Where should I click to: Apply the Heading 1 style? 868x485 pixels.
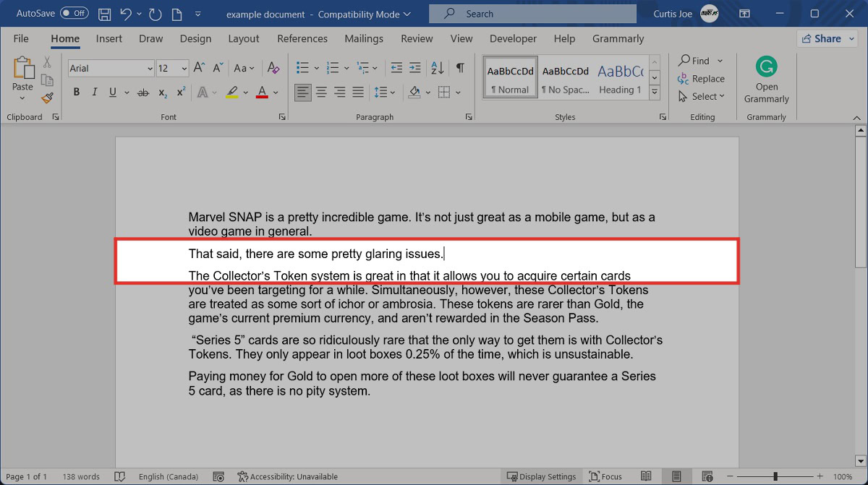point(620,77)
